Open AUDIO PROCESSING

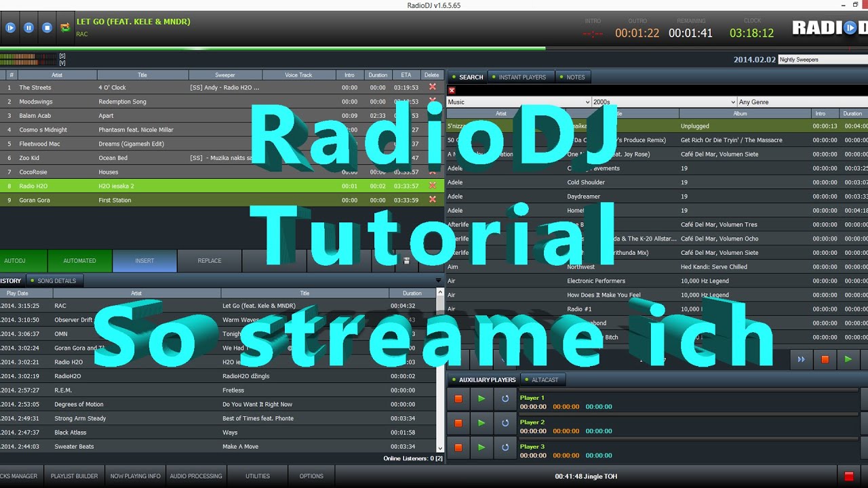click(196, 476)
